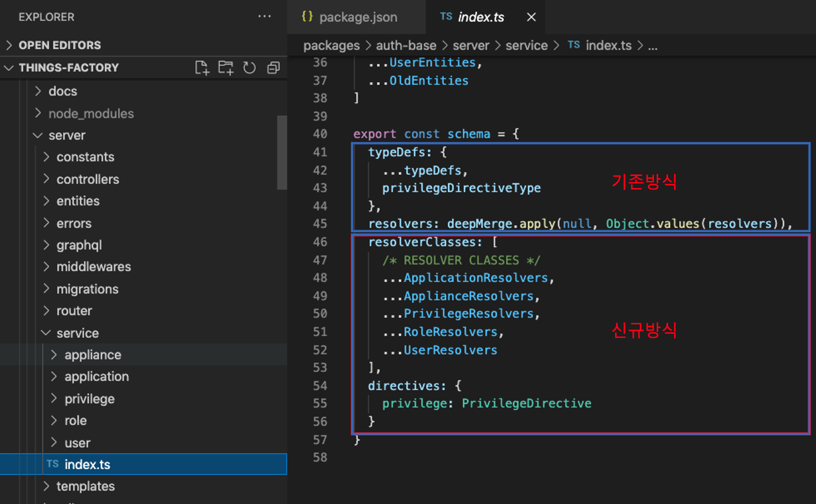Screen dimensions: 816x504
Task: Open the privilege folder
Action: point(143,399)
